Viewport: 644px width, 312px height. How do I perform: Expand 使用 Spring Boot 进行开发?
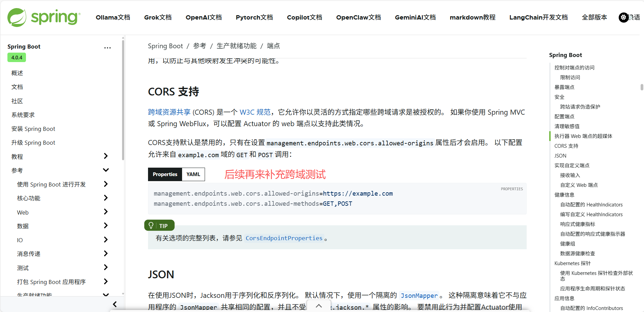click(x=106, y=184)
